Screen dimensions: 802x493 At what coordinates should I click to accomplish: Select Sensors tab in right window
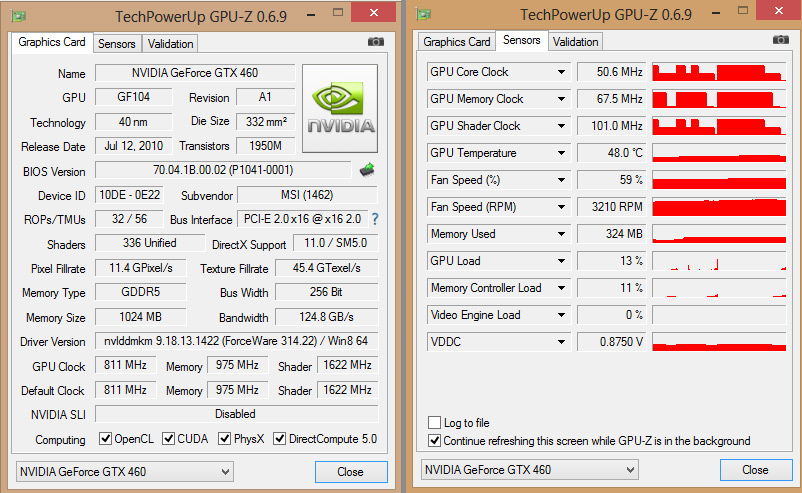[x=521, y=40]
